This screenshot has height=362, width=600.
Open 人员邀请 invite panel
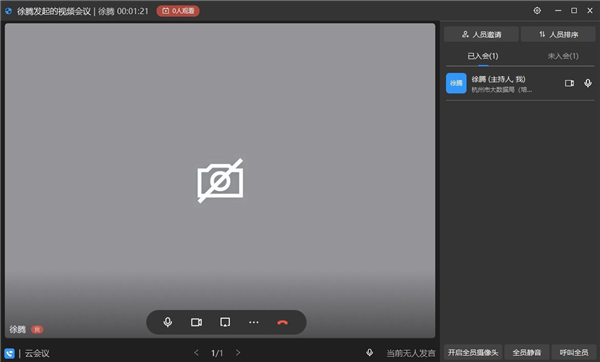481,34
